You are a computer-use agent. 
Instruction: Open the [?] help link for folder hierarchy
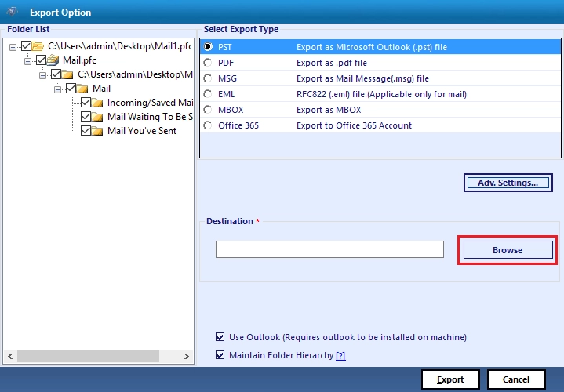[340, 356]
